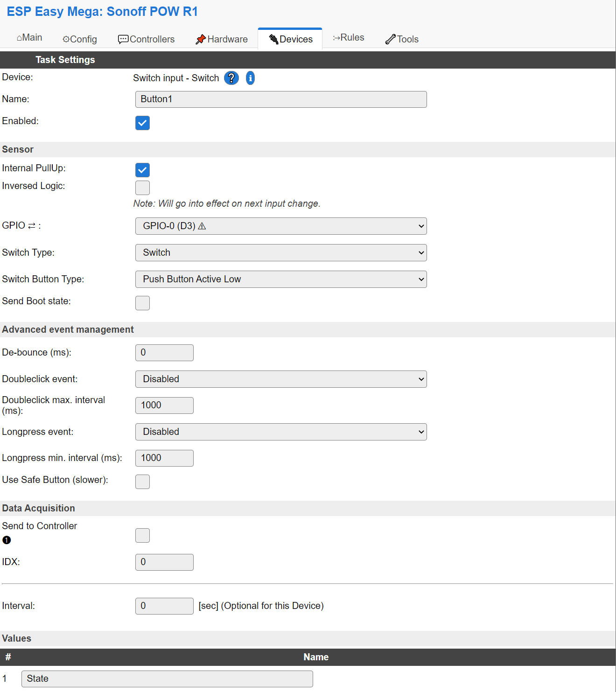Expand the GPIO pin dropdown
The width and height of the screenshot is (616, 692).
[281, 226]
